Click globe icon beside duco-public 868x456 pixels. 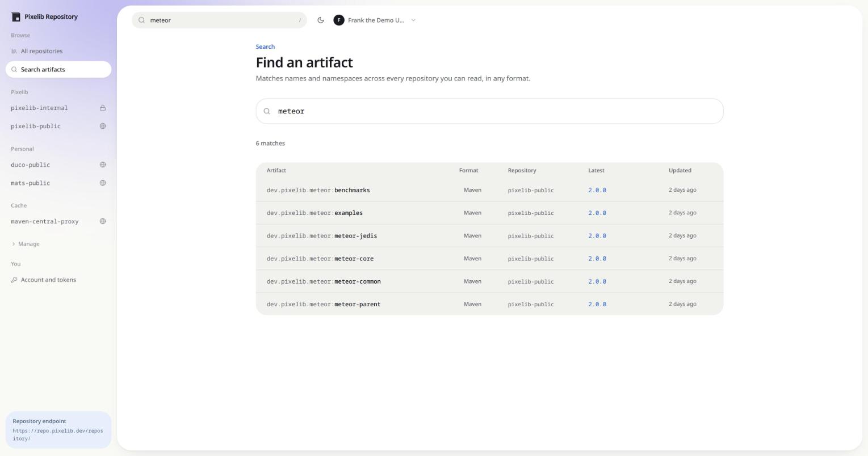(x=103, y=164)
